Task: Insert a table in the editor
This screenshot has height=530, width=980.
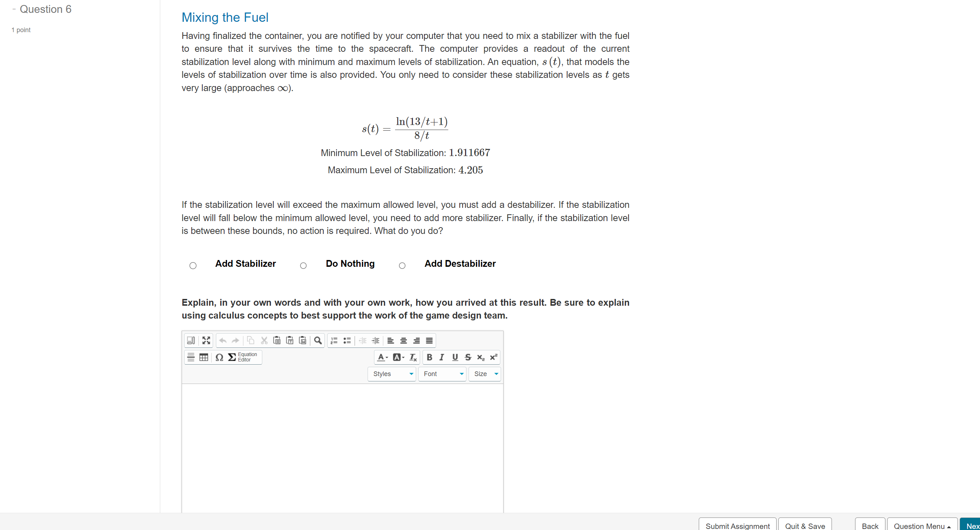Action: pos(204,357)
